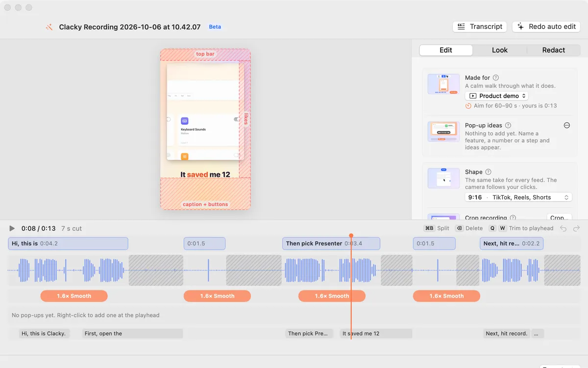
Task: Click the magic wand icon beside the title
Action: 49,27
